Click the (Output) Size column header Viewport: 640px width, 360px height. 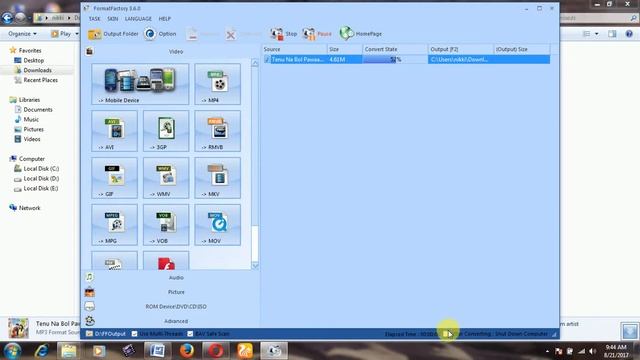(x=522, y=49)
